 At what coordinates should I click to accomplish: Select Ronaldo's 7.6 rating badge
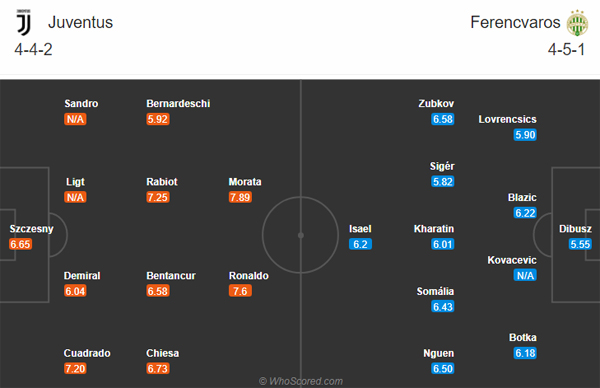(x=240, y=291)
